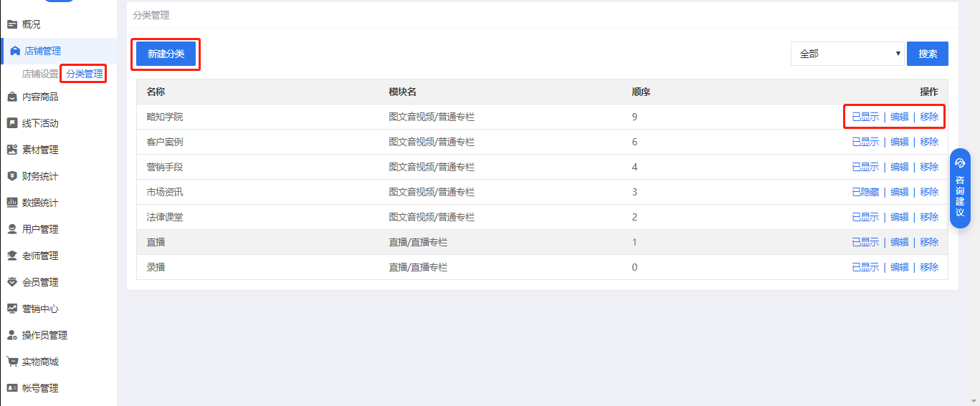Image resolution: width=980 pixels, height=406 pixels.
Task: Toggle 已显示 status for 录播 row
Action: pyautogui.click(x=865, y=267)
